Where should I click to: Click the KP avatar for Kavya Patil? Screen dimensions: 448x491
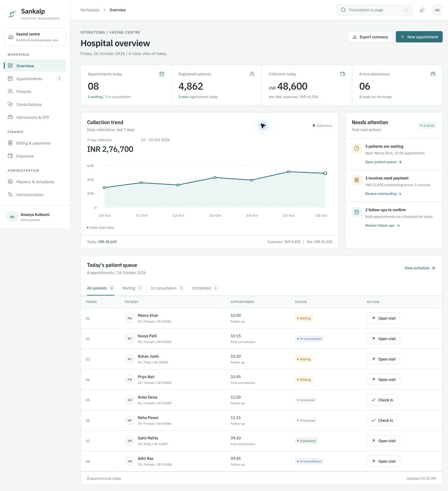[130, 339]
